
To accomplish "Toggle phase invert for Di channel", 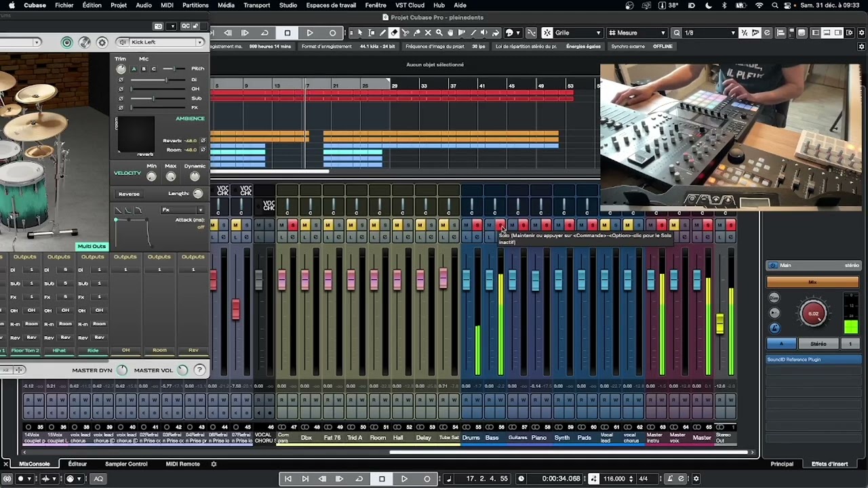I will point(121,80).
